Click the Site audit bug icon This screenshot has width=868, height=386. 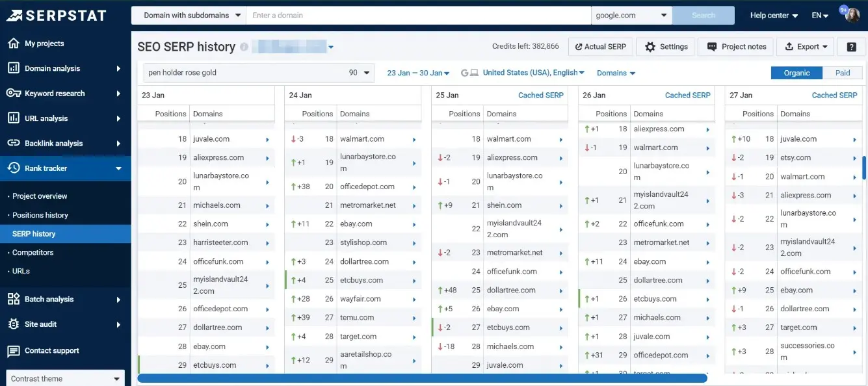[x=13, y=324]
